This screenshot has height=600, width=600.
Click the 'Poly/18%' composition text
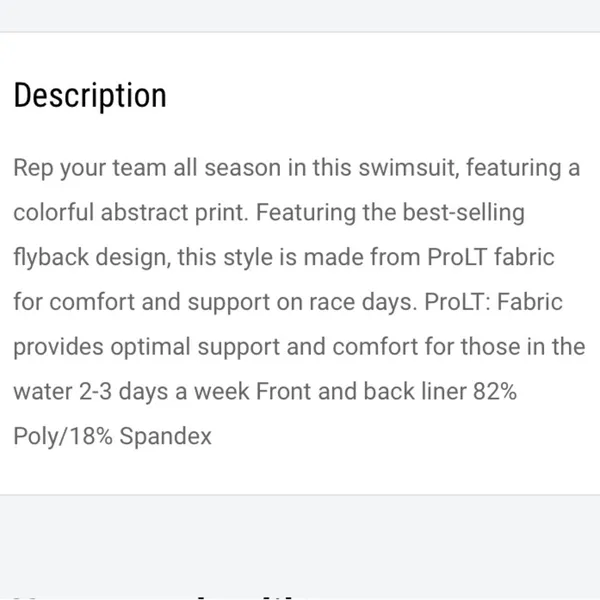click(x=63, y=437)
